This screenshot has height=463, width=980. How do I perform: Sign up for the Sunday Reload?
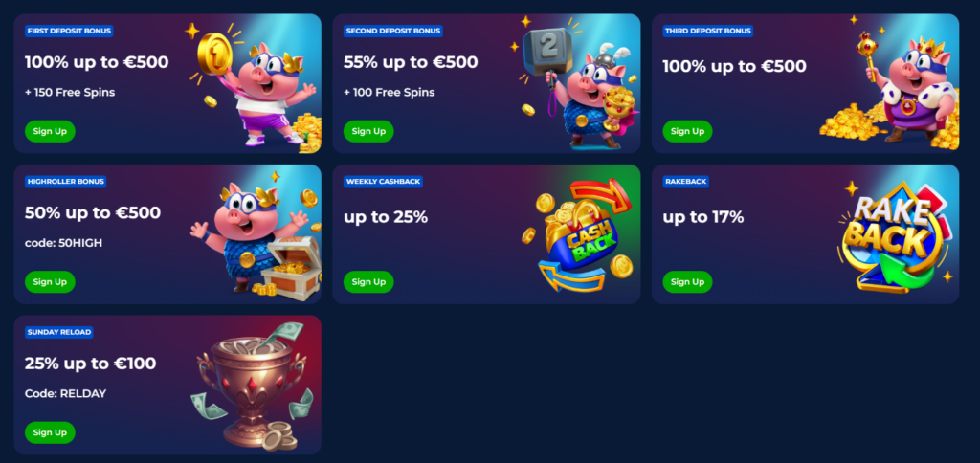point(50,432)
